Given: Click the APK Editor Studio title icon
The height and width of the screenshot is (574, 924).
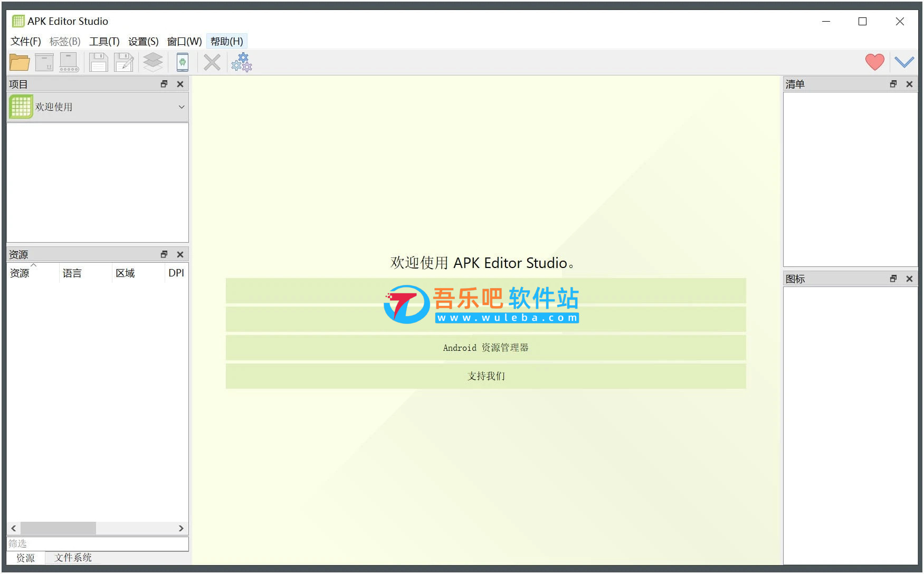Looking at the screenshot, I should (18, 21).
